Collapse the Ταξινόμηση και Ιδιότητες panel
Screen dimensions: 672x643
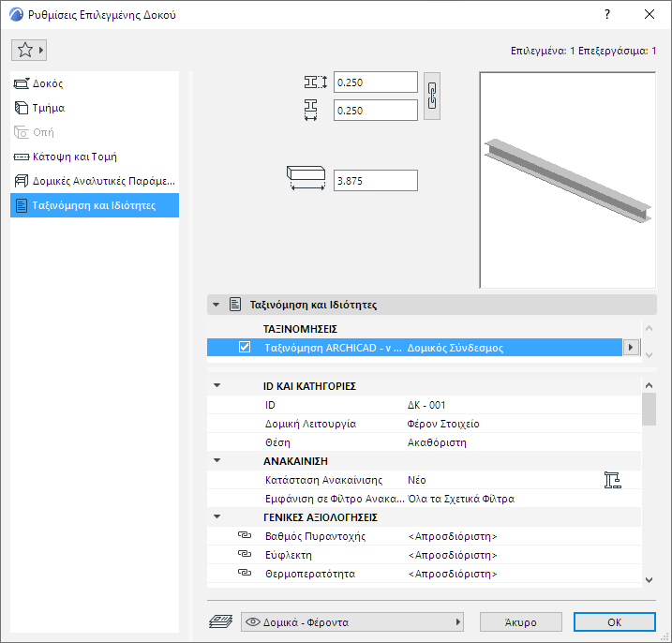pyautogui.click(x=216, y=305)
